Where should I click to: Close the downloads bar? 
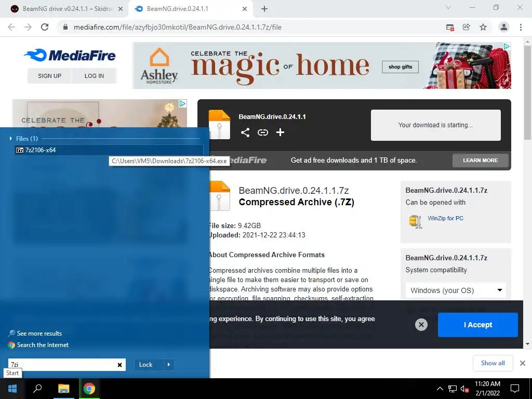(x=523, y=363)
